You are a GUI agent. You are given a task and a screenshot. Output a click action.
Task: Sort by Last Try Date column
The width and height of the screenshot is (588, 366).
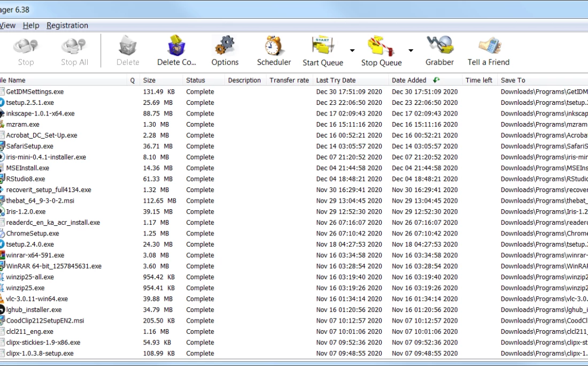(336, 80)
